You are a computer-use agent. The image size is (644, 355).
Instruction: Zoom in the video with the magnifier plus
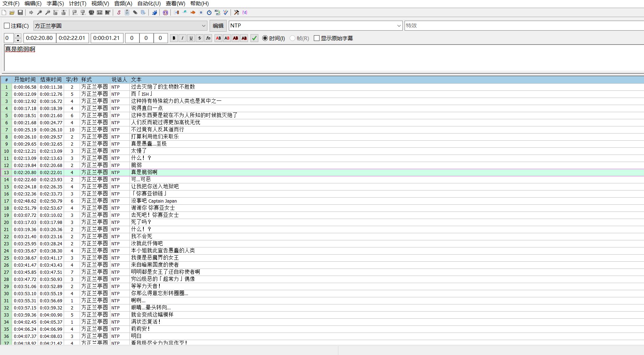pyautogui.click(x=39, y=12)
